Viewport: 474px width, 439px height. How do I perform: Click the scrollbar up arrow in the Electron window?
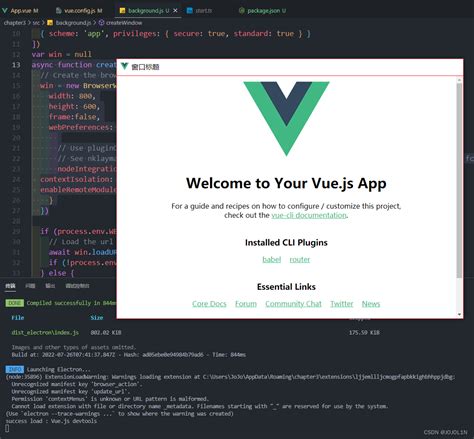pos(459,80)
